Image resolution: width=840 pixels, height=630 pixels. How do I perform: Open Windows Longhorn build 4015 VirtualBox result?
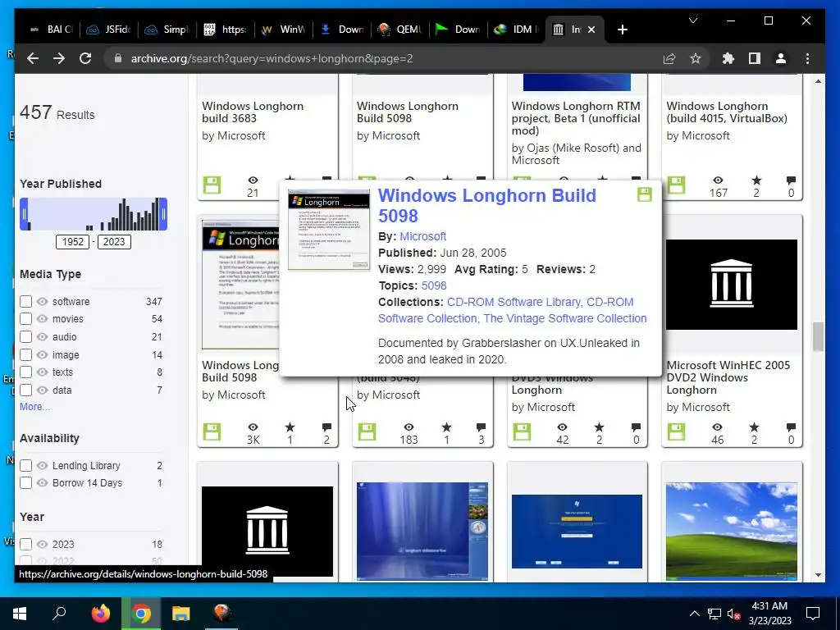[727, 112]
